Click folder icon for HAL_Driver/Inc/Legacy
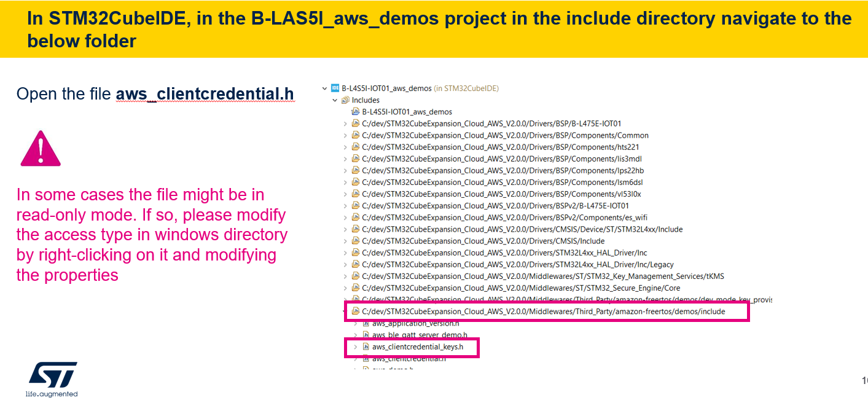The width and height of the screenshot is (868, 400). (x=355, y=264)
